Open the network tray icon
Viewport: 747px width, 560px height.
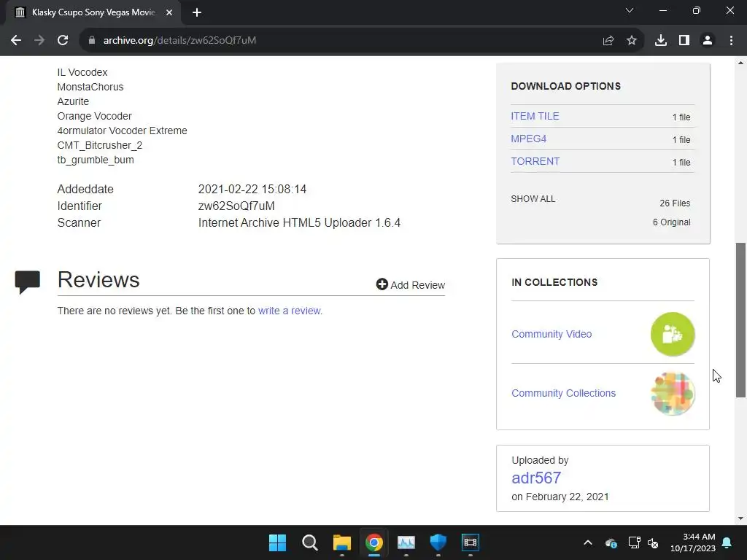click(x=634, y=542)
